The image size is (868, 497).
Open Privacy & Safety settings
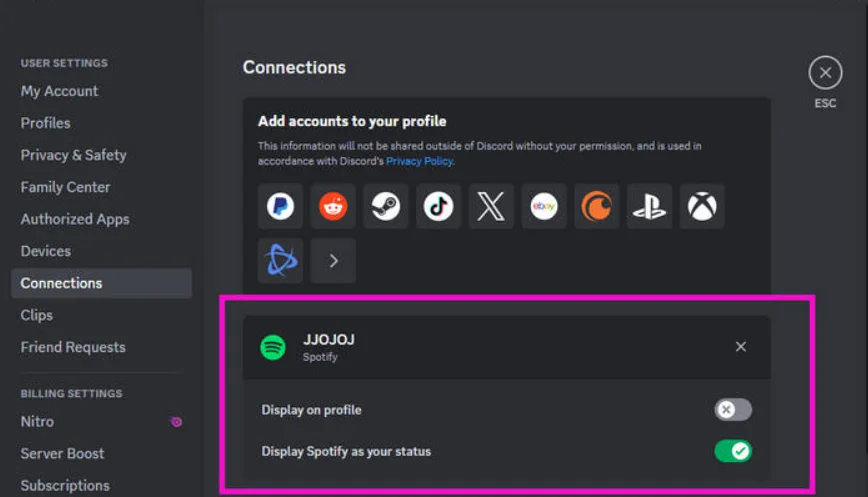[74, 155]
